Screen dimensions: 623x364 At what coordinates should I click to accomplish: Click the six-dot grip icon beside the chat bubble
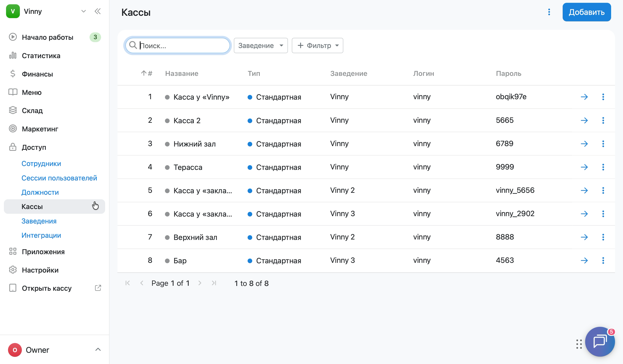pyautogui.click(x=579, y=344)
